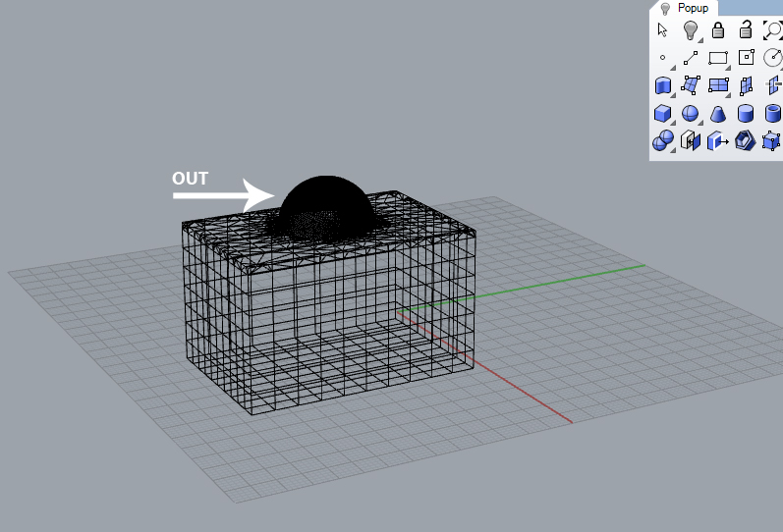Viewport: 783px width, 532px height.
Task: Pick the Cylinder solid tool
Action: [x=746, y=114]
